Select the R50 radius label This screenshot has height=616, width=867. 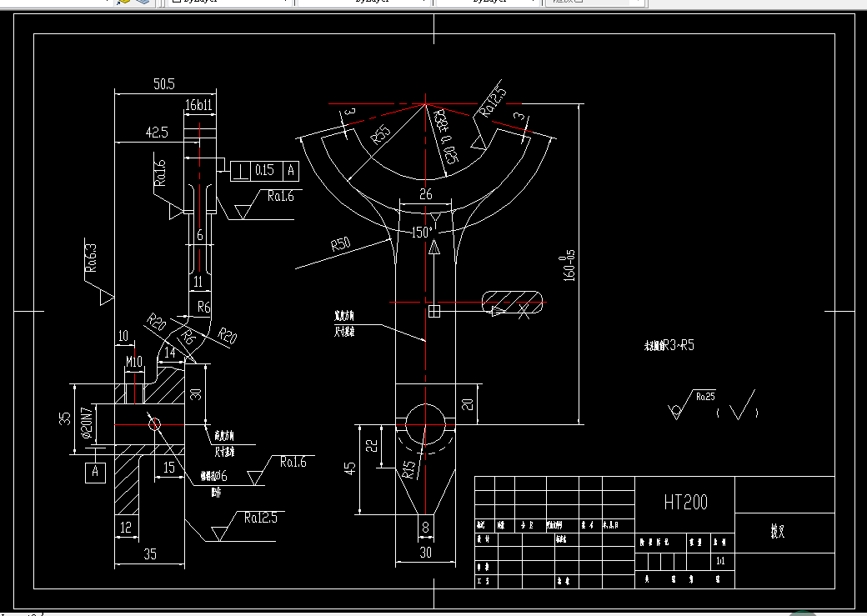341,244
